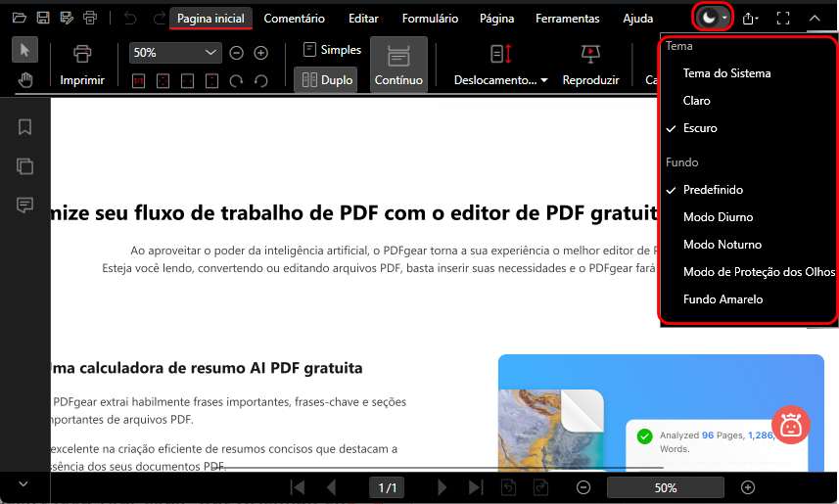
Task: Click the horizontal scrollbar under the document
Action: tap(439, 468)
